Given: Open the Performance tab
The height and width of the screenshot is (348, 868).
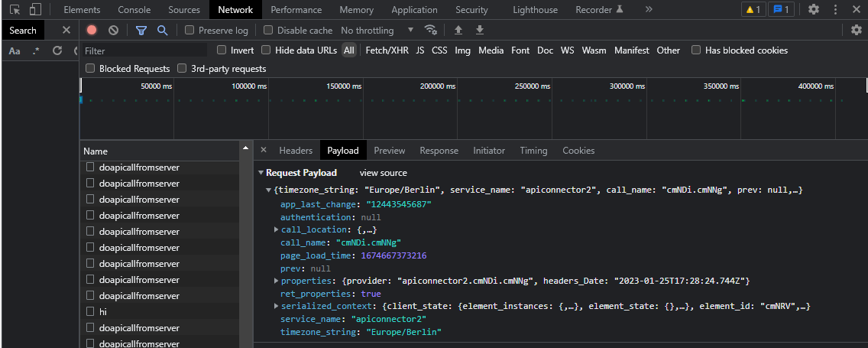Looking at the screenshot, I should [296, 9].
